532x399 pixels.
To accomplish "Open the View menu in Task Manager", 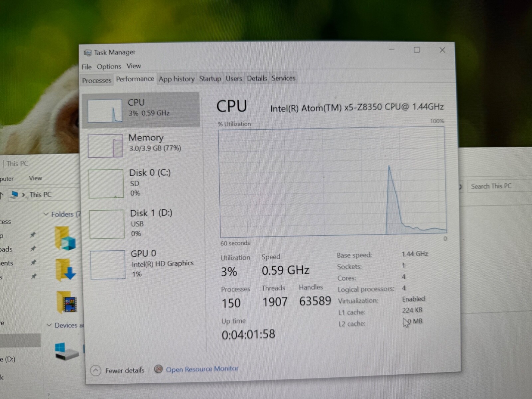I will [134, 66].
